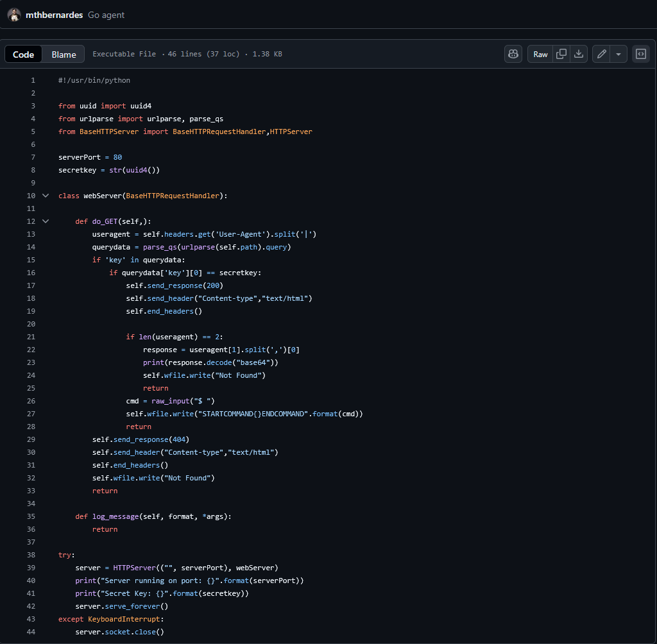Select line number 1

[x=33, y=80]
